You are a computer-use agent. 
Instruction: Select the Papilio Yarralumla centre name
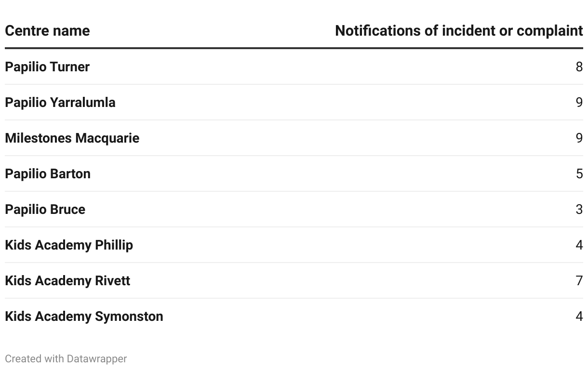60,102
